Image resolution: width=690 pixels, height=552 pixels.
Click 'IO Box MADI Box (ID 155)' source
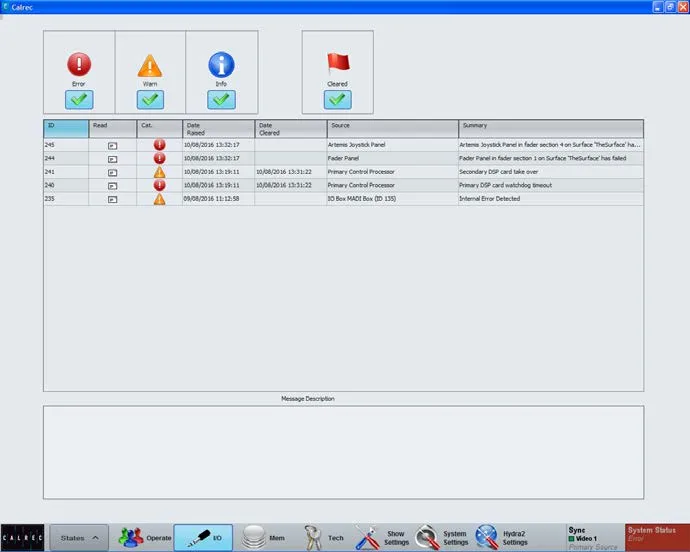(362, 199)
